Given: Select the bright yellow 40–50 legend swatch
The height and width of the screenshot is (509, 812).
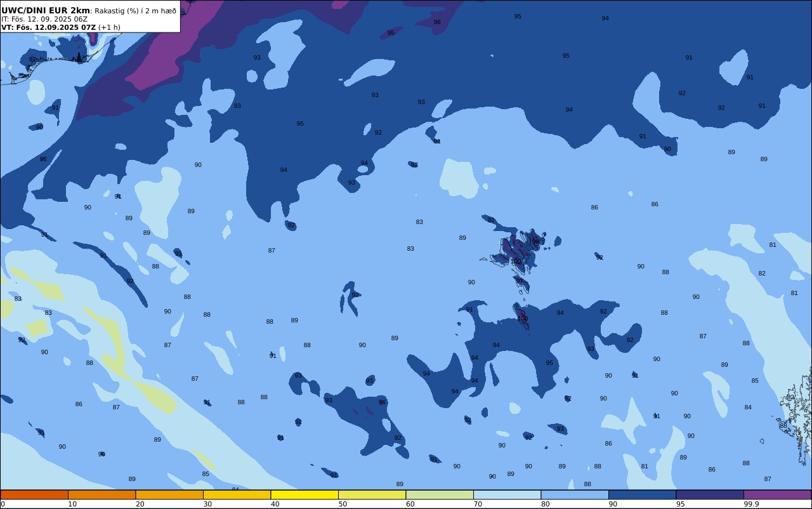Looking at the screenshot, I should click(x=304, y=494).
